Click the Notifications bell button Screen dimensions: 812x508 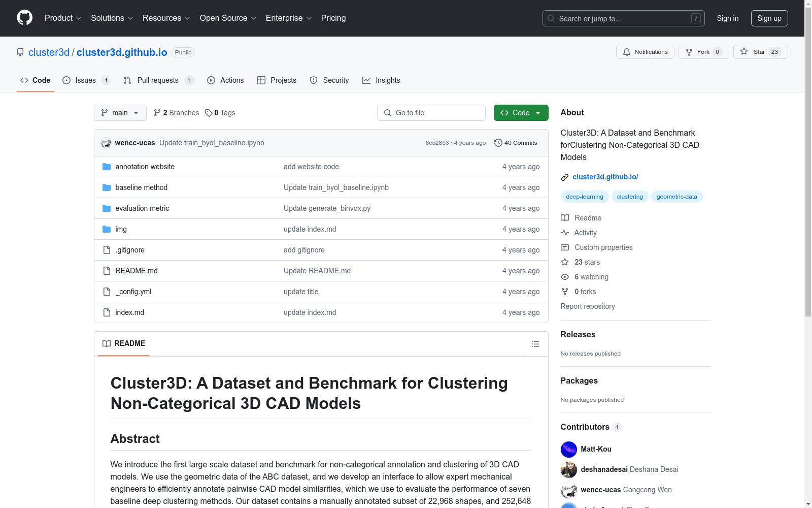coord(645,52)
